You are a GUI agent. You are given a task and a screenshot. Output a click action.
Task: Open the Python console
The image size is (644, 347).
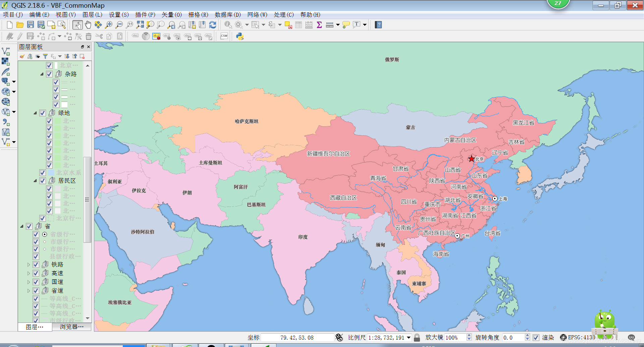(x=240, y=36)
